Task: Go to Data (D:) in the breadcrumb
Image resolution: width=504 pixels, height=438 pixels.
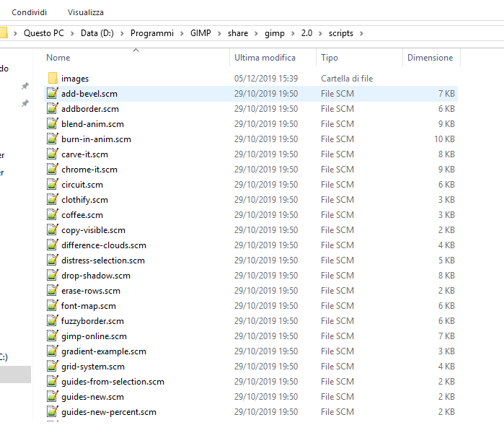Action: 97,33
